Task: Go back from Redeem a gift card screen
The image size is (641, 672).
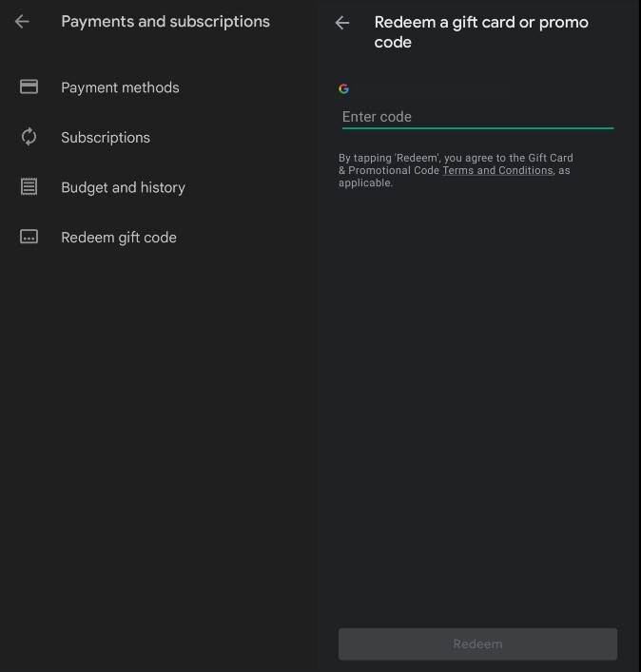Action: click(x=342, y=23)
